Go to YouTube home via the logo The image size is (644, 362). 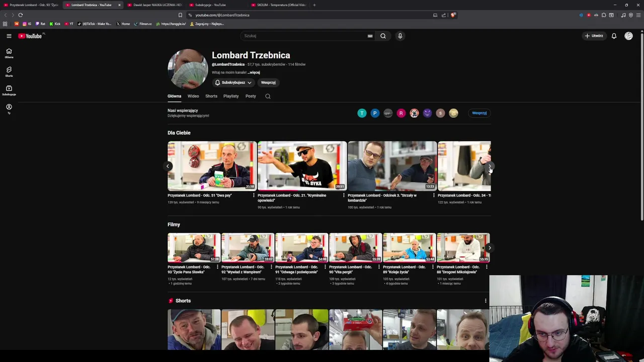pos(30,36)
